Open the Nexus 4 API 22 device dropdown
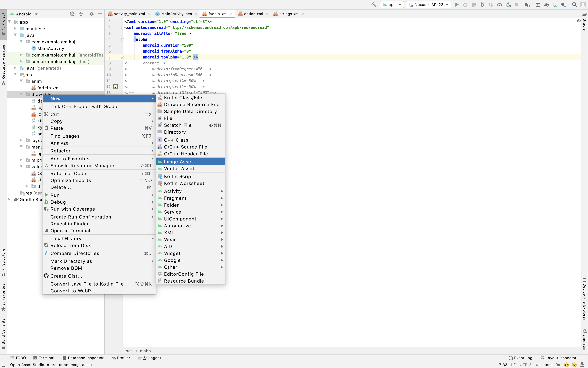This screenshot has height=368, width=588. (428, 5)
